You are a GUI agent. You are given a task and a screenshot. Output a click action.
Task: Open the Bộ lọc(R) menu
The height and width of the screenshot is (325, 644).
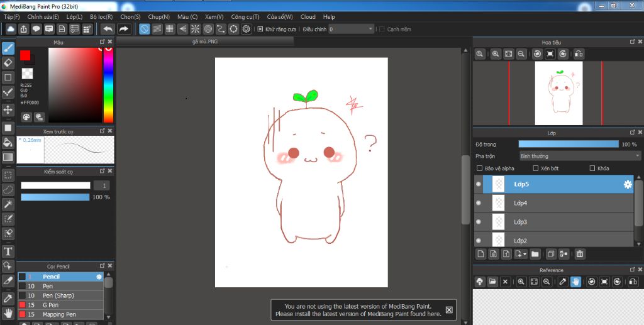pos(101,17)
